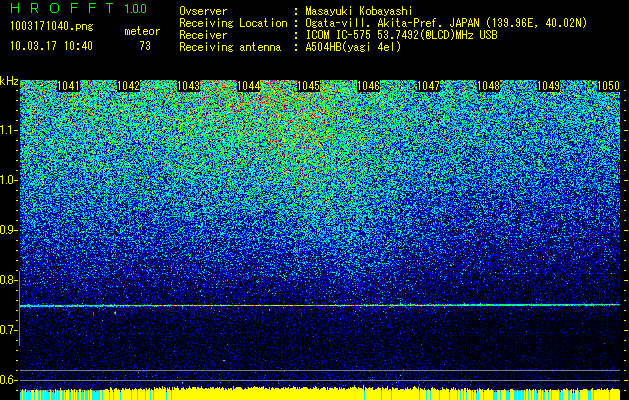Click the 1.0 kHz axis label
Screen dimensions: 629x400
[8, 180]
